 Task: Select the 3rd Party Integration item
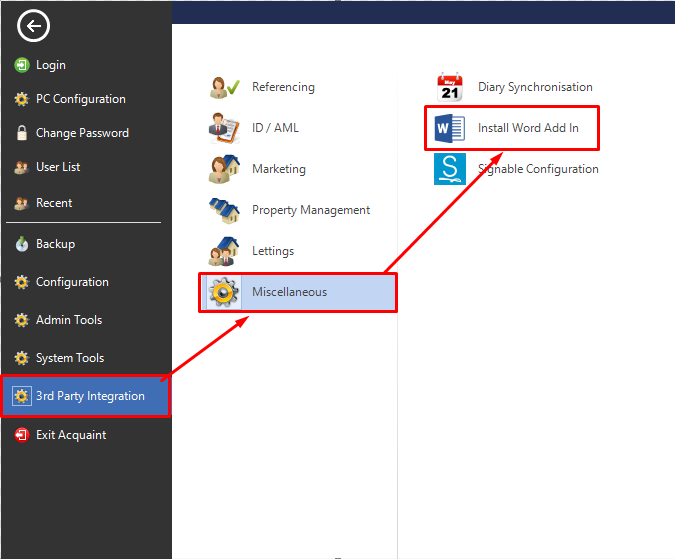pos(90,396)
